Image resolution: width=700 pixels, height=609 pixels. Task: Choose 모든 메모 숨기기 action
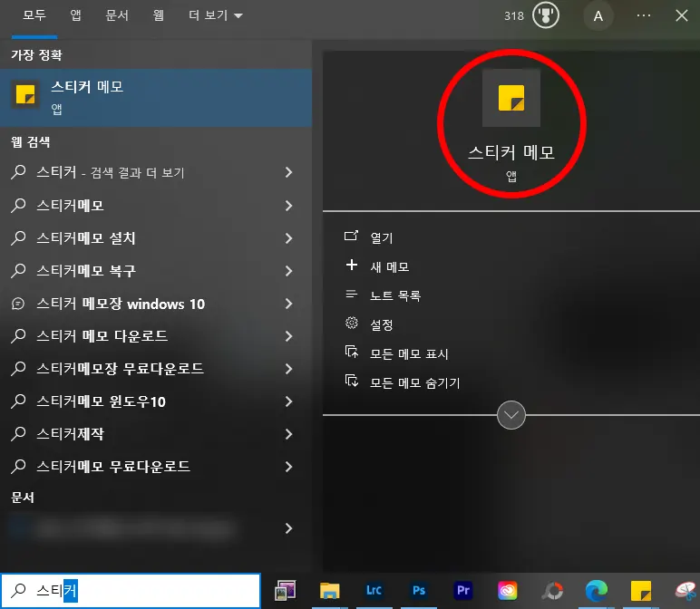(414, 382)
